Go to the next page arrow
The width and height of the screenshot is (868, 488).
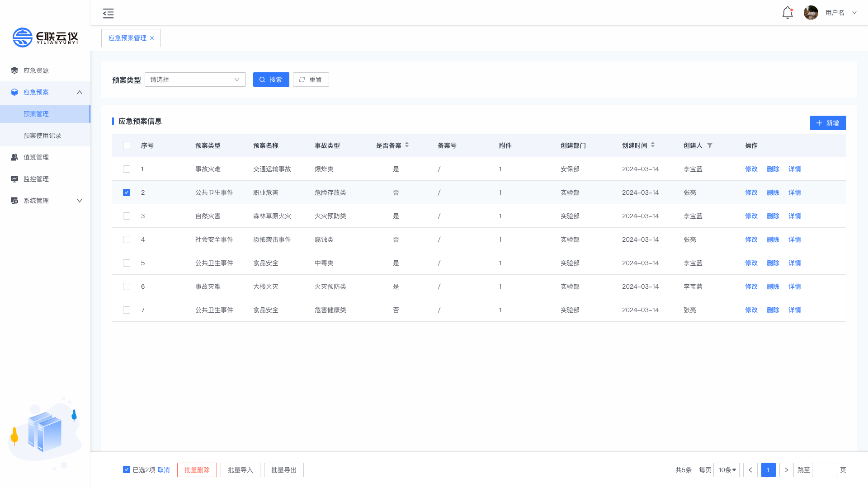point(787,470)
